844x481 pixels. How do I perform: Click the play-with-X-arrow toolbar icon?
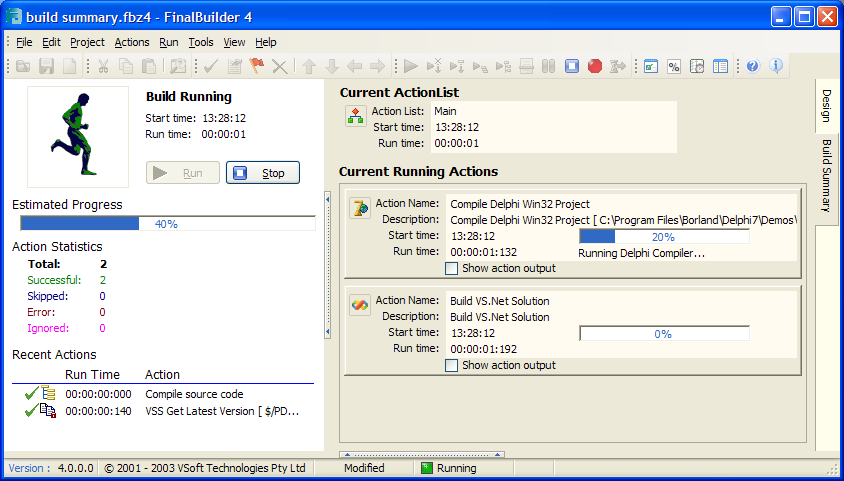point(434,66)
